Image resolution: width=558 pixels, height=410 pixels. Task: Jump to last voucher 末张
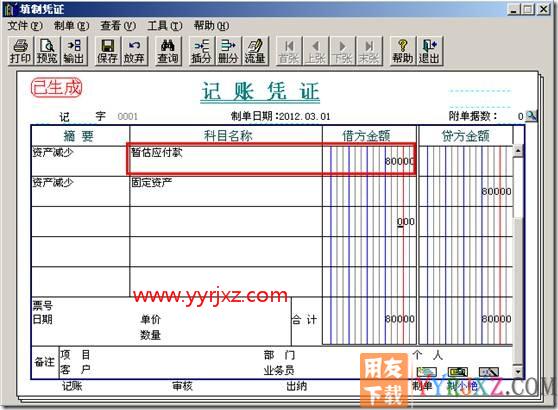(369, 51)
